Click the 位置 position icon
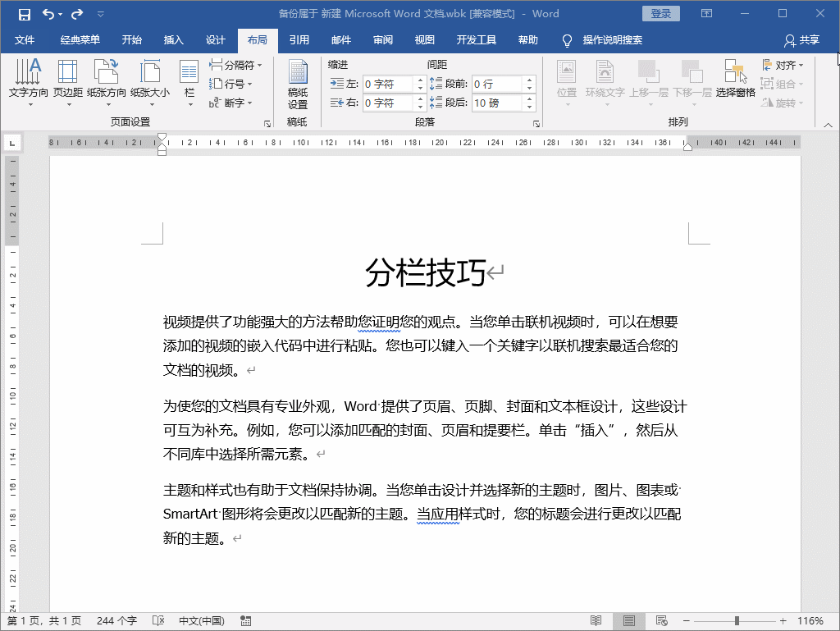840x631 pixels. pyautogui.click(x=566, y=83)
